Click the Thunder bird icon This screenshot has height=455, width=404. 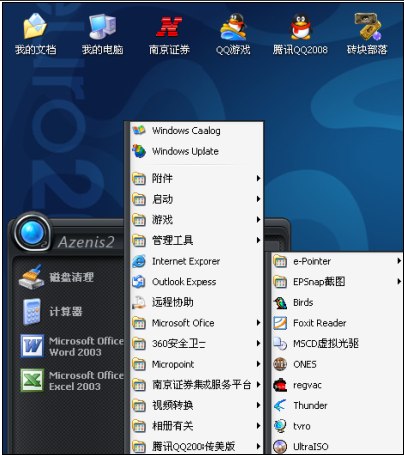[x=280, y=406]
